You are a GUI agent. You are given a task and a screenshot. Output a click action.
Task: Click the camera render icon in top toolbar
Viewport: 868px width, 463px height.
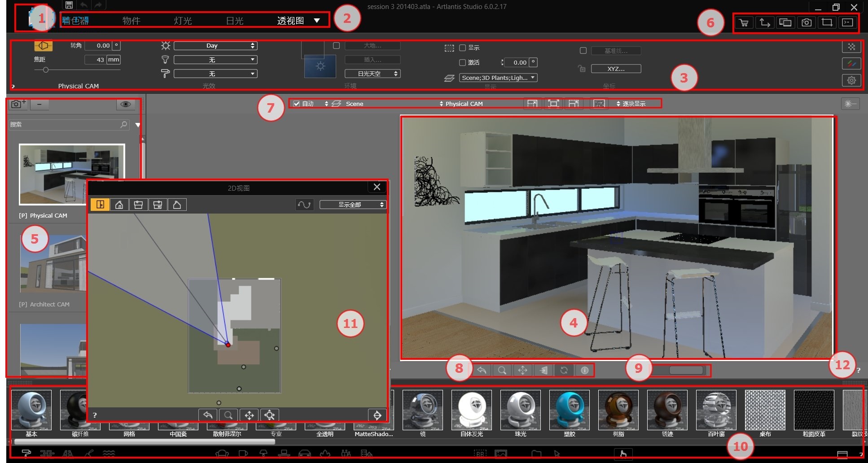pos(806,23)
